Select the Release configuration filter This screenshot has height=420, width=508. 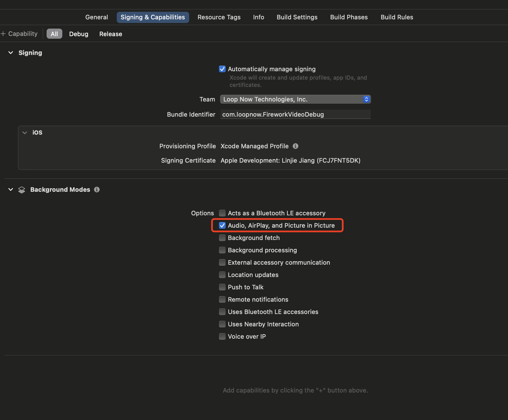pos(111,34)
